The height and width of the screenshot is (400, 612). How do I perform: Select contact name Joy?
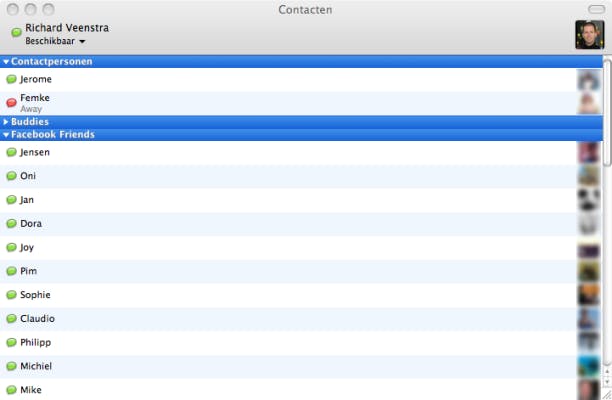(x=27, y=247)
